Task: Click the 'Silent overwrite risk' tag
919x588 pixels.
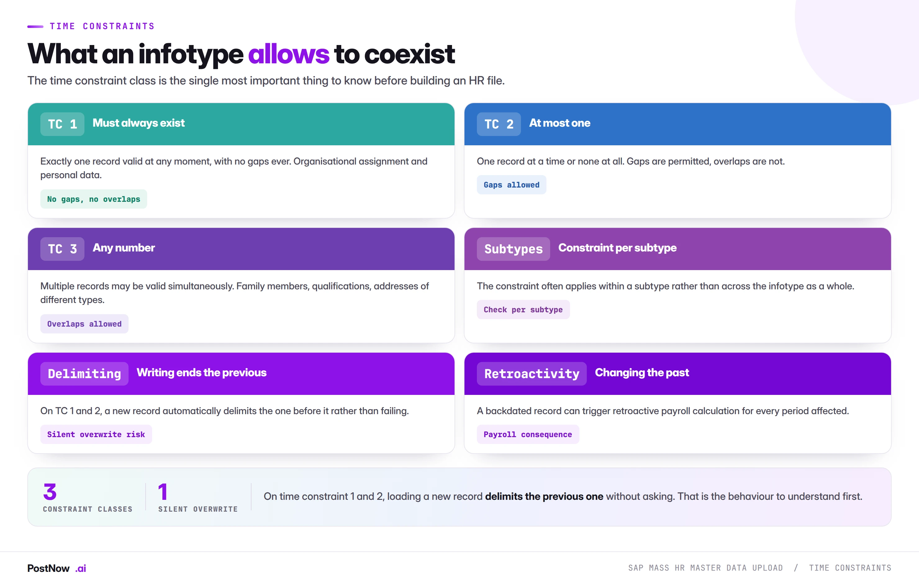Action: 96,435
